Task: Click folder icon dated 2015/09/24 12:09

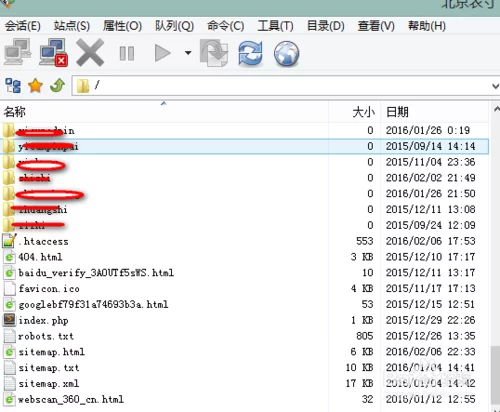Action: tap(9, 225)
